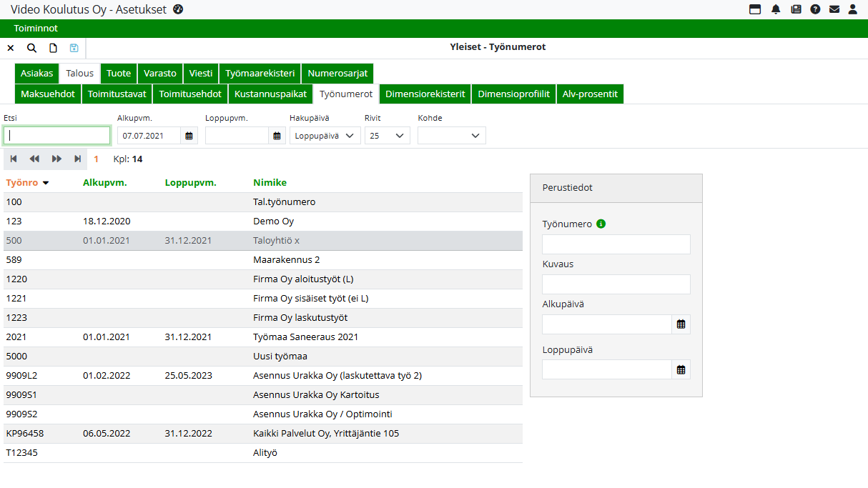This screenshot has height=488, width=868.
Task: Open the Työmaarekisteri tab
Action: [x=260, y=73]
